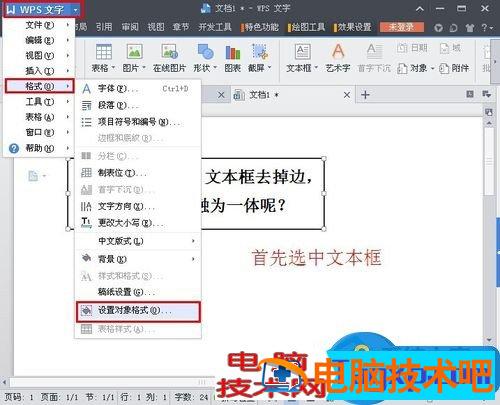
Task: Choose 文字方向(X)... menu item
Action: click(x=138, y=207)
